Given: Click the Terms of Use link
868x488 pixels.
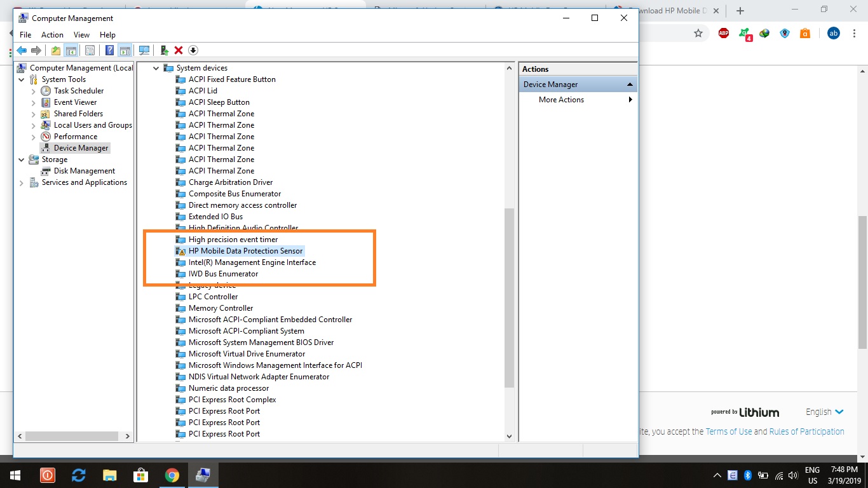Looking at the screenshot, I should pos(728,431).
